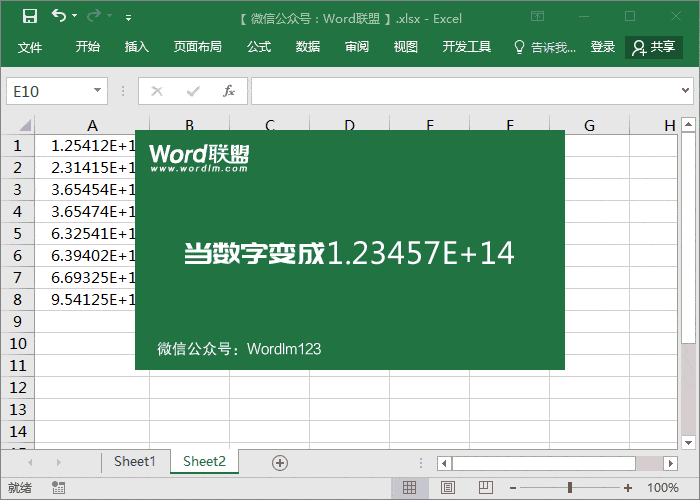The image size is (700, 500).
Task: Click the macro recording icon in status bar
Action: [x=58, y=488]
